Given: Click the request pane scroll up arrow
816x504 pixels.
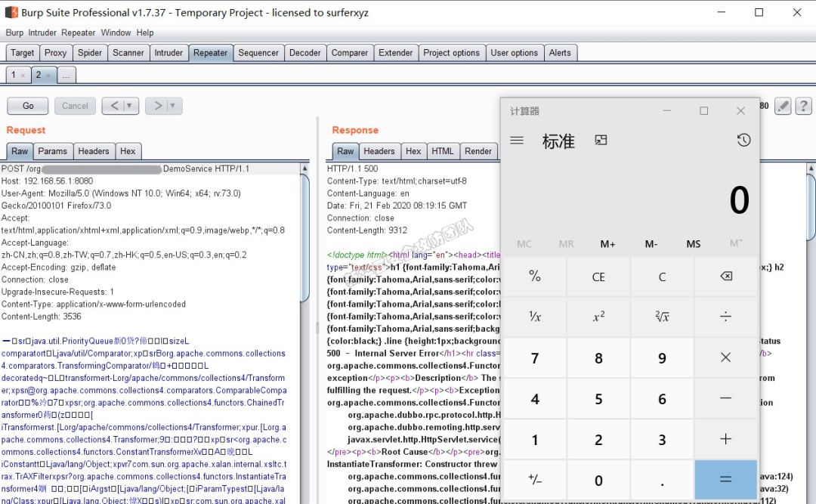Looking at the screenshot, I should 305,169.
